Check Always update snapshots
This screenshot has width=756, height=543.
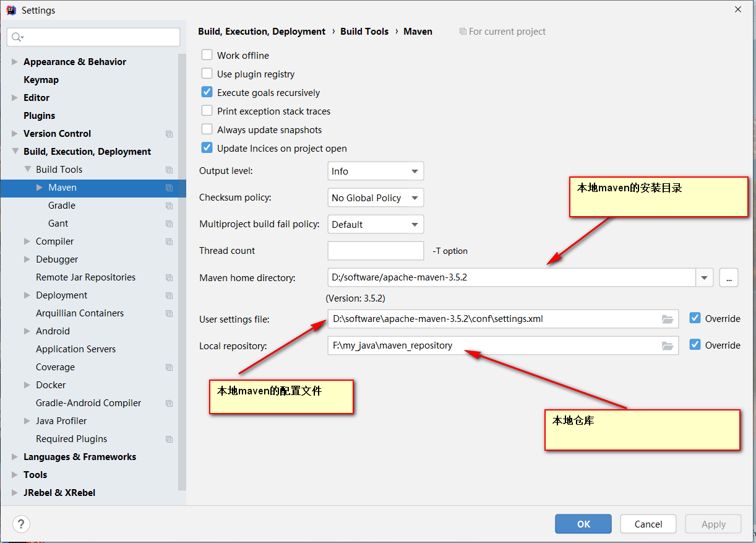207,129
